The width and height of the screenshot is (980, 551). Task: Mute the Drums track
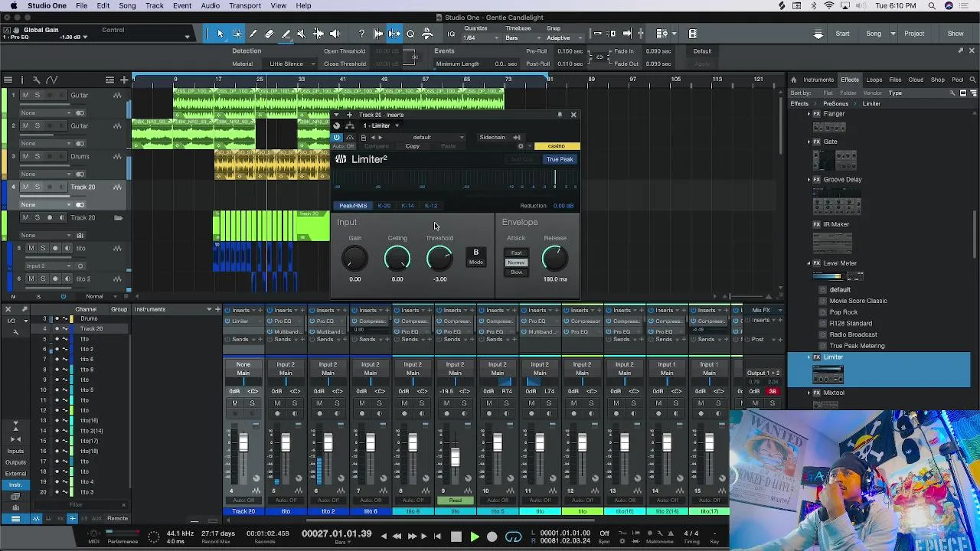coord(25,157)
